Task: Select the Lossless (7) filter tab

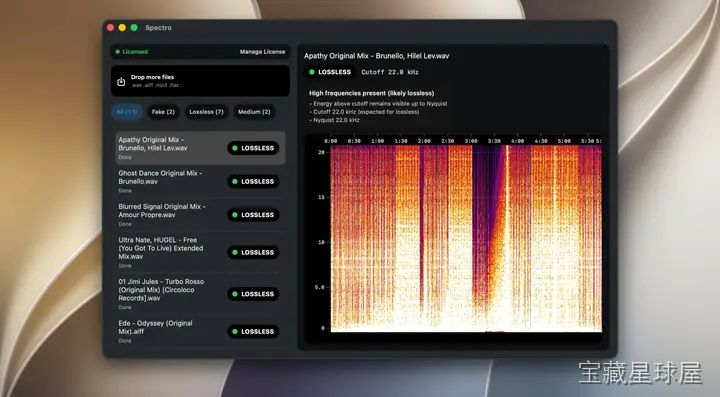Action: 206,112
